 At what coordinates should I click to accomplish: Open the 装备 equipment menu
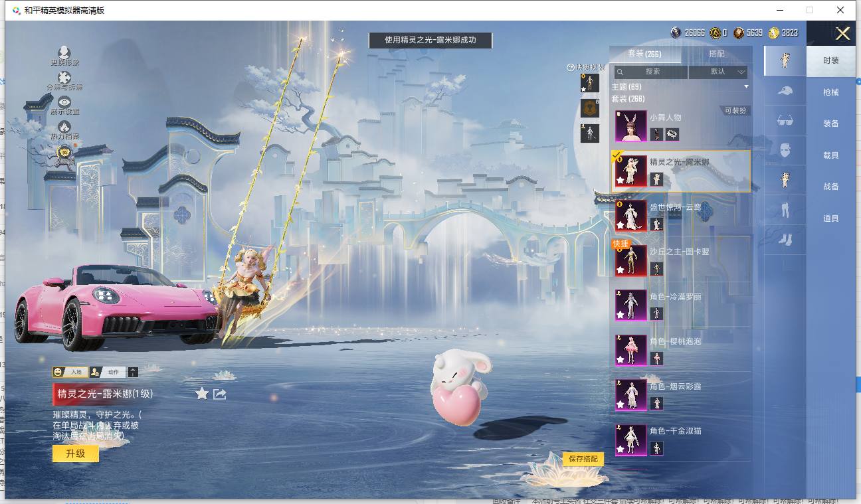point(831,124)
